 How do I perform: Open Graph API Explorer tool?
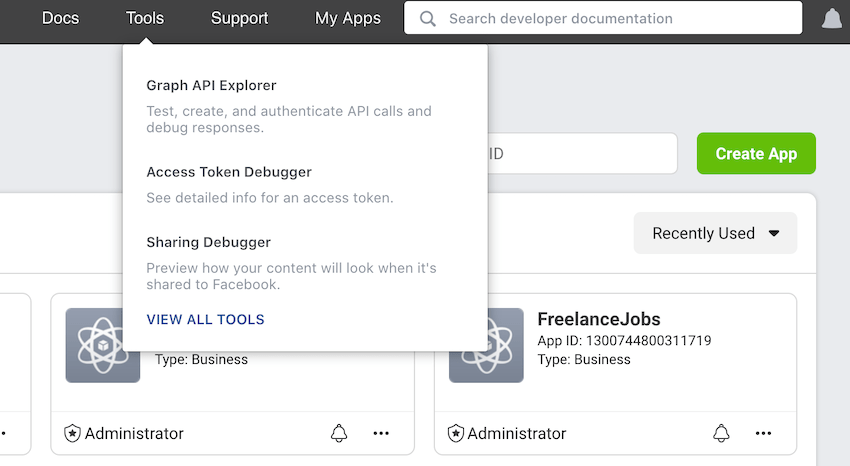(211, 86)
